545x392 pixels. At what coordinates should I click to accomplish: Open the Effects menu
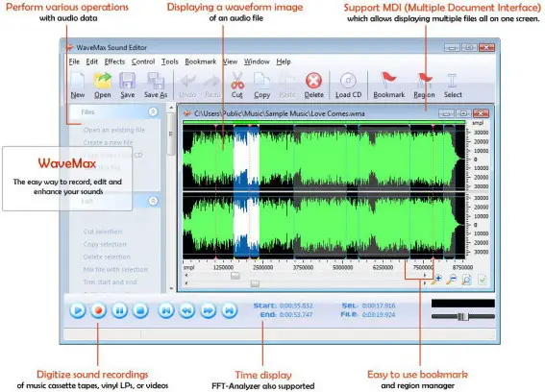click(114, 61)
